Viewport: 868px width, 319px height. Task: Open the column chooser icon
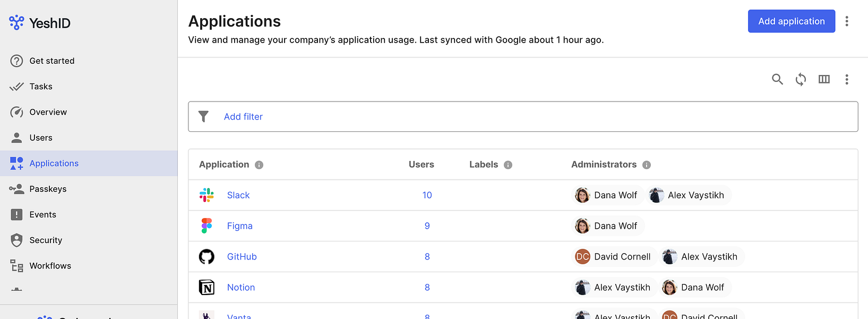pyautogui.click(x=824, y=79)
